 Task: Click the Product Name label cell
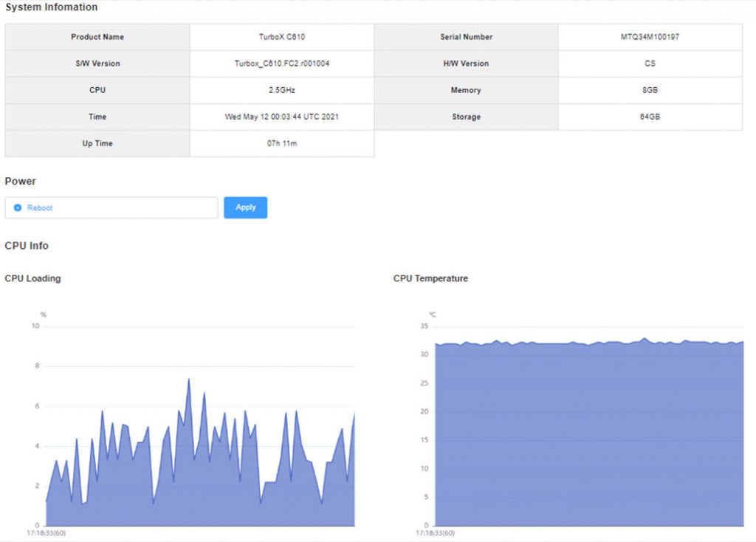(x=97, y=37)
